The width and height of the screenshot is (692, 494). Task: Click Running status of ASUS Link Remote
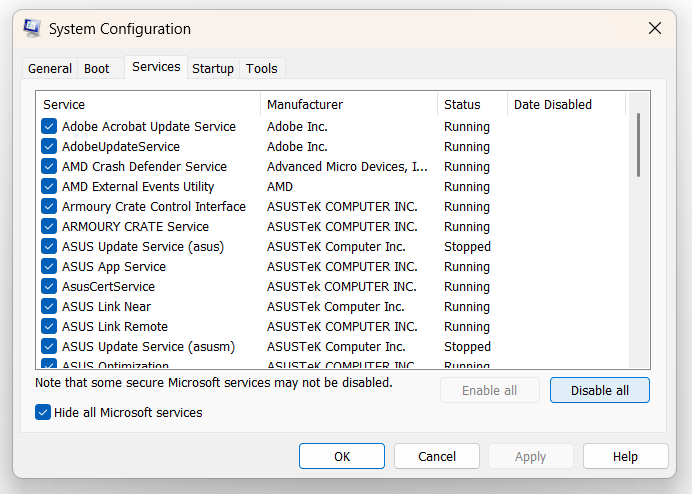[467, 327]
